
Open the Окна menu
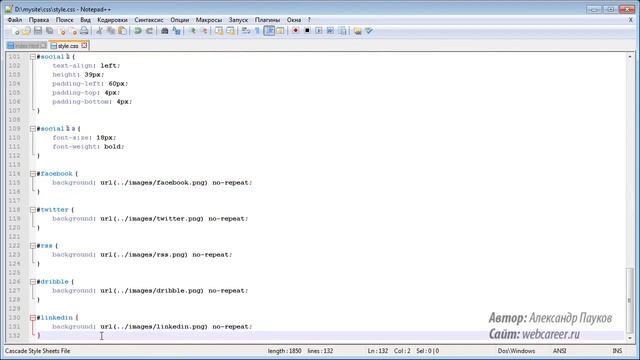pos(293,20)
